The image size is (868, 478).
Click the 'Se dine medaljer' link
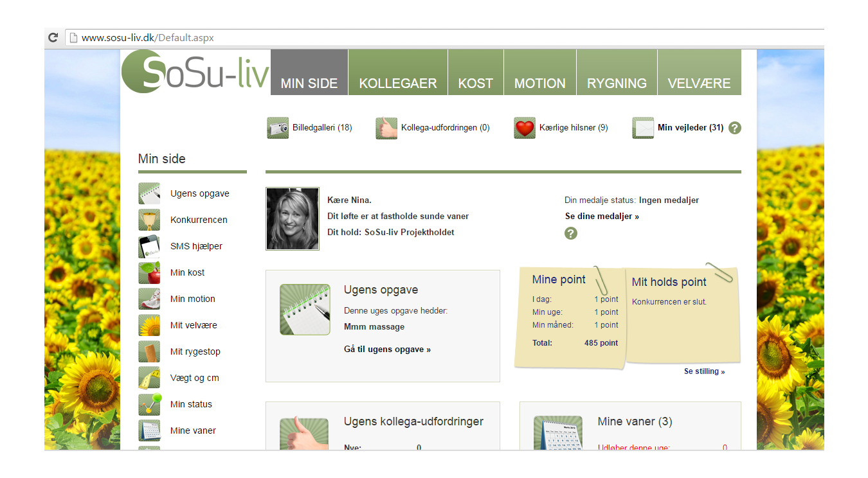[602, 217]
